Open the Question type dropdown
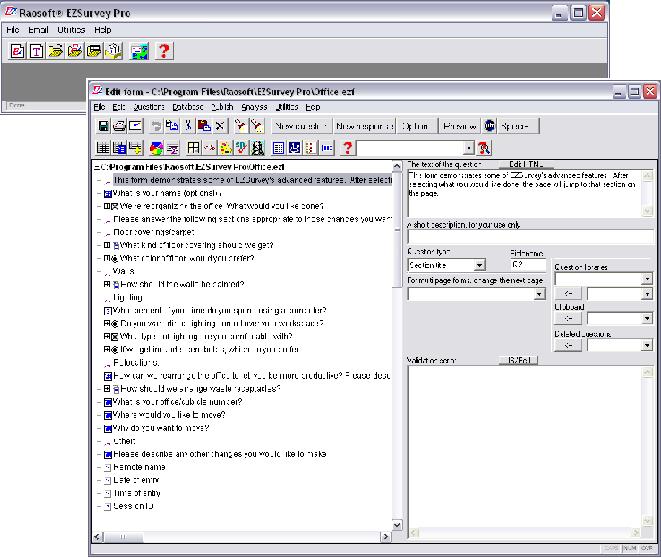This screenshot has height=558, width=661. [x=479, y=265]
